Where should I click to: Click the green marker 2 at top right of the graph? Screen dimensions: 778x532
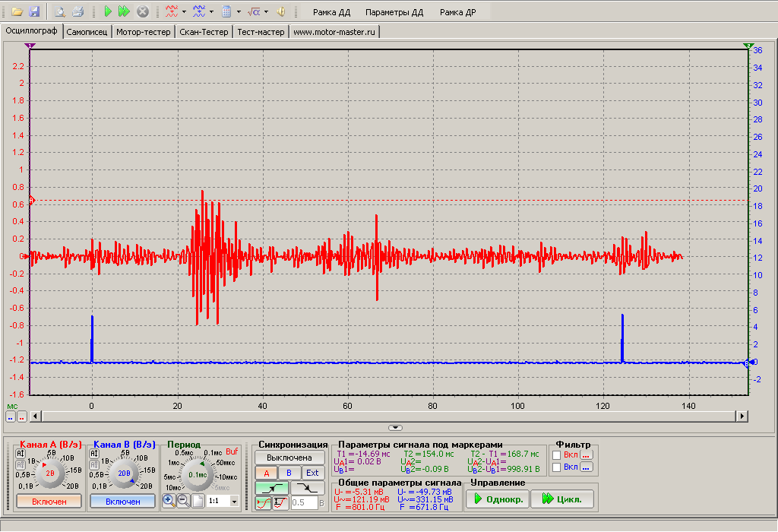tap(748, 46)
